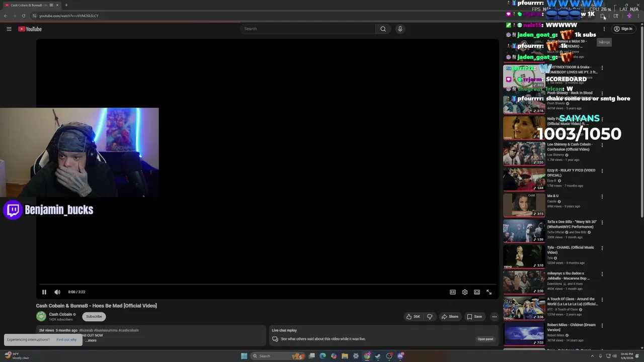Subscribe to Cash Cobain channel
Screen dimensions: 644x362
coord(94,317)
